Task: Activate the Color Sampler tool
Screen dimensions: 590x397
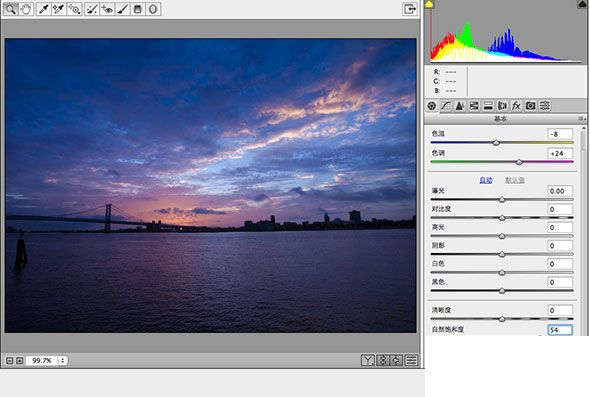Action: point(58,9)
